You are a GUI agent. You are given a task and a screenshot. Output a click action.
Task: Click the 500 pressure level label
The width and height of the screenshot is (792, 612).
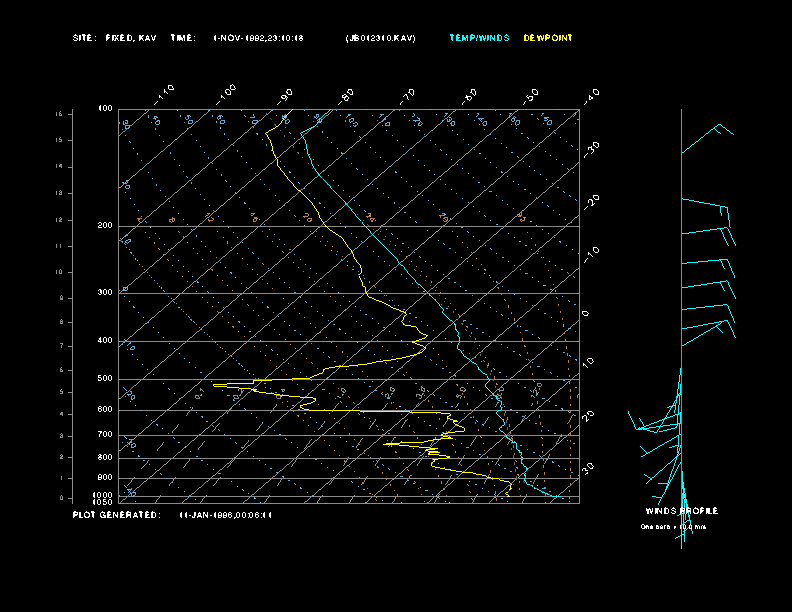coord(105,378)
